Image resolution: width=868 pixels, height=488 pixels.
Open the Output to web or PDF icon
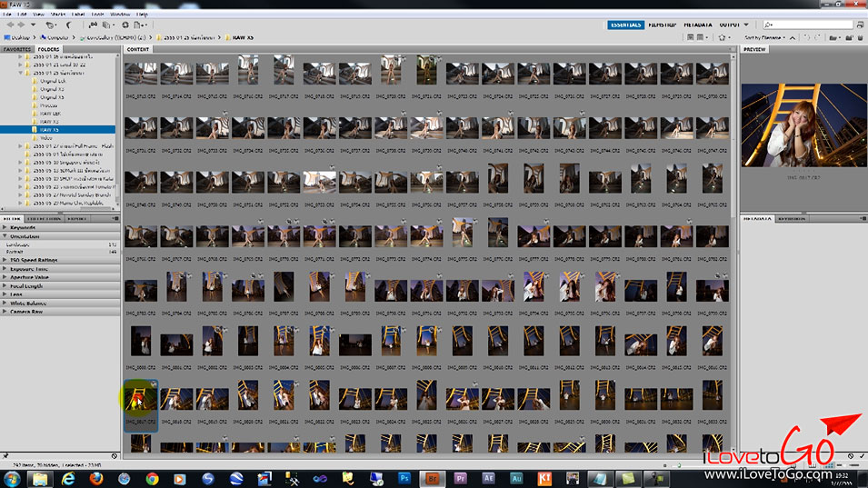(x=139, y=25)
